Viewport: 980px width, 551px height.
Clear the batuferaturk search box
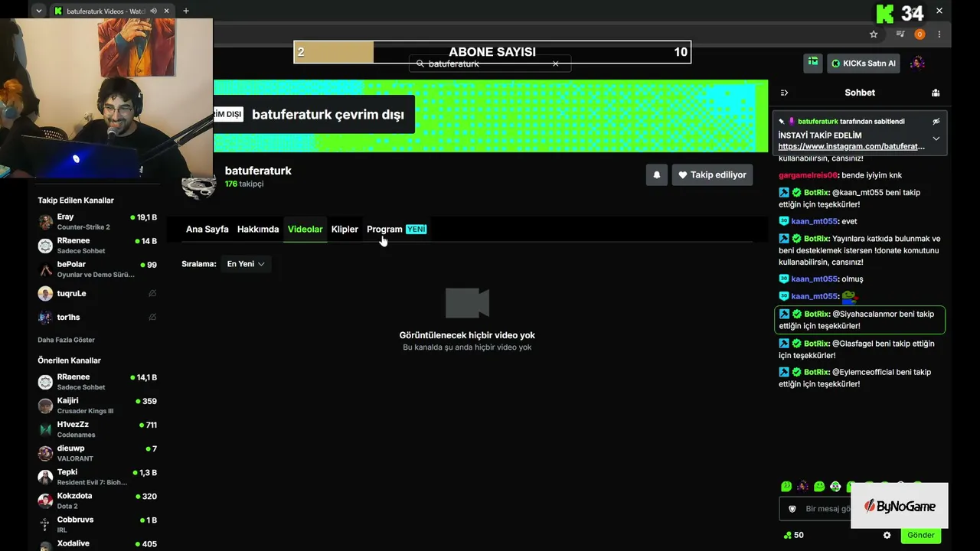click(556, 64)
